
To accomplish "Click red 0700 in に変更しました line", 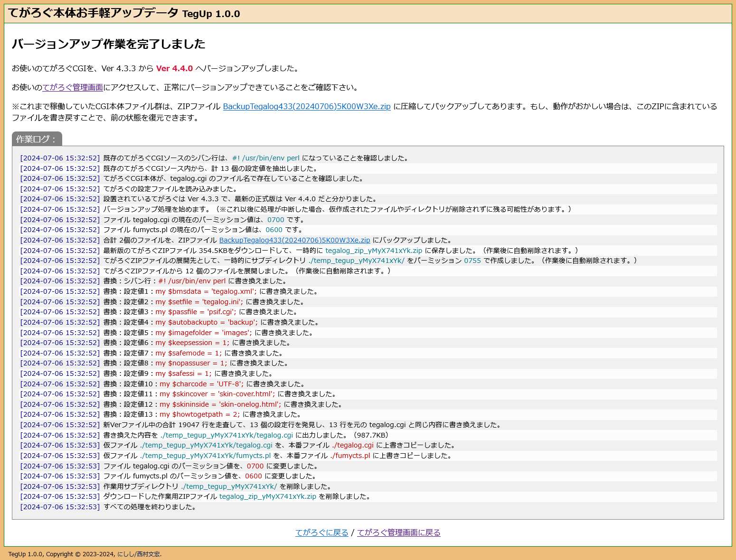I will coord(255,466).
